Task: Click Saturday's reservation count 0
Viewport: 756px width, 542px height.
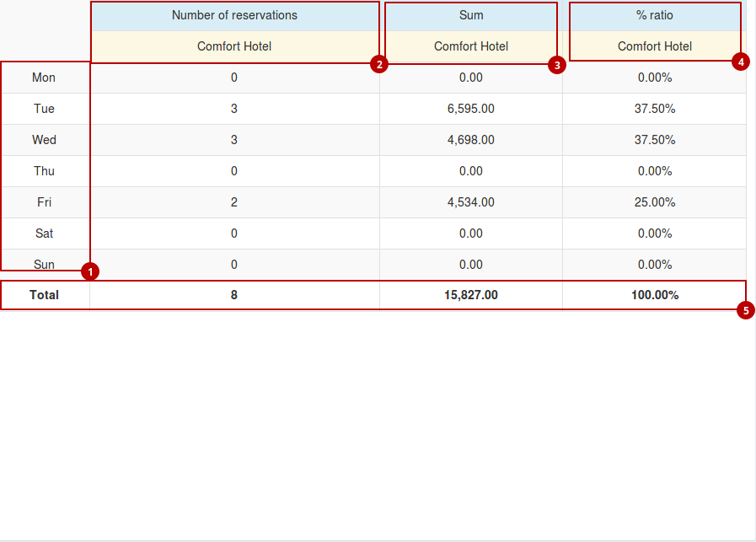Action: point(233,233)
